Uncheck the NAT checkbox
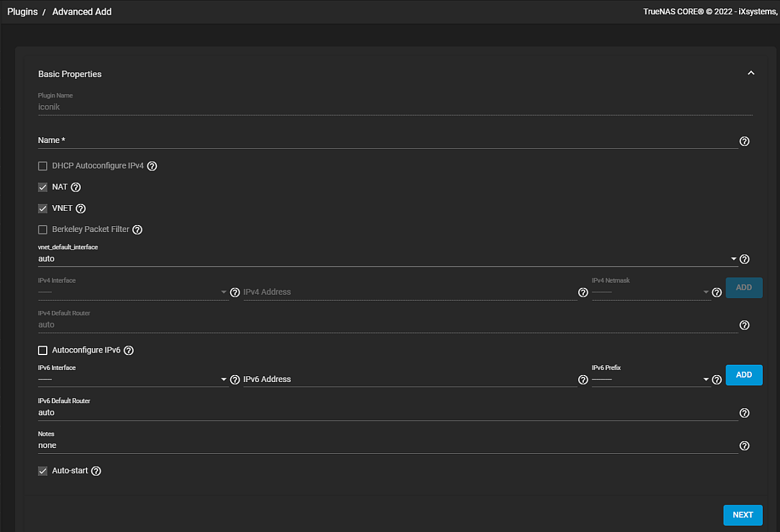Image resolution: width=780 pixels, height=532 pixels. [43, 187]
